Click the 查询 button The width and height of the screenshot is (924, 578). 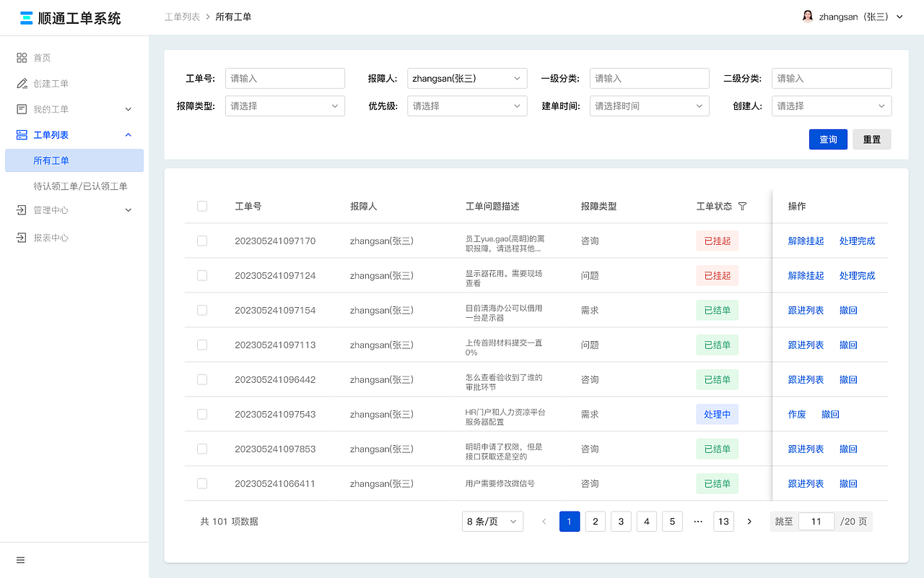[828, 139]
